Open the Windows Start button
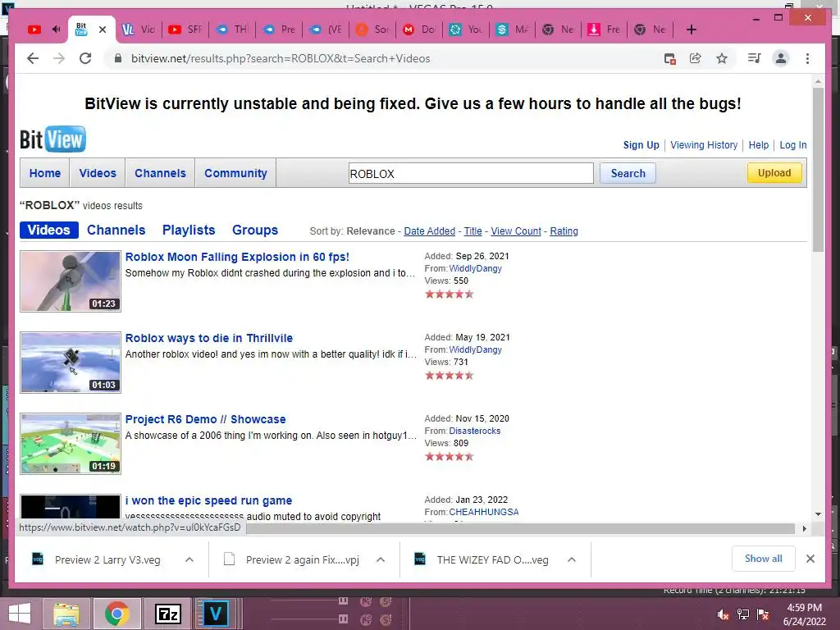This screenshot has width=840, height=630. click(20, 614)
